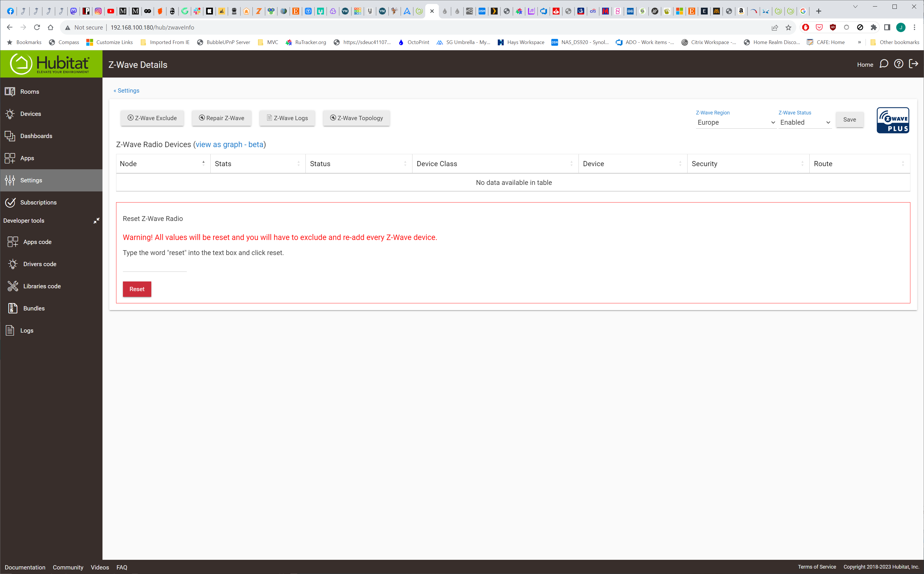
Task: Open the Bundles section
Action: pos(34,308)
